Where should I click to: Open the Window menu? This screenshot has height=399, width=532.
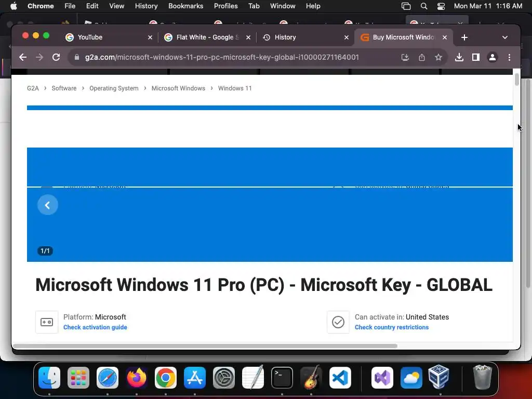tap(283, 6)
